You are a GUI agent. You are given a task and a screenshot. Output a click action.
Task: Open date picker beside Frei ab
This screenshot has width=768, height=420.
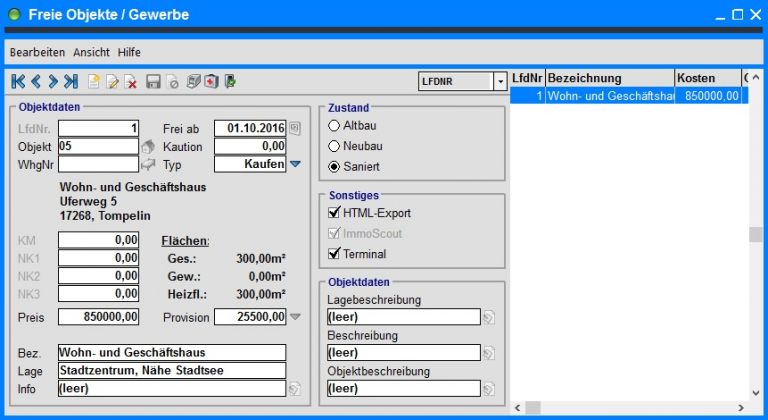point(294,129)
